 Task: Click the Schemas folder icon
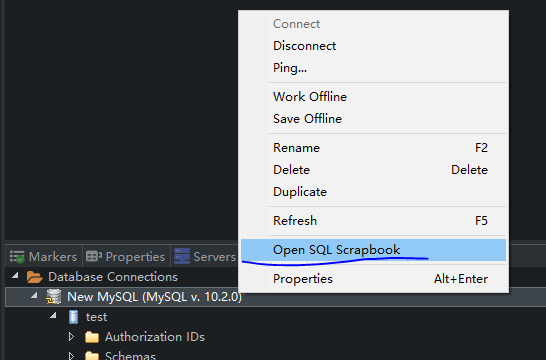coord(92,355)
